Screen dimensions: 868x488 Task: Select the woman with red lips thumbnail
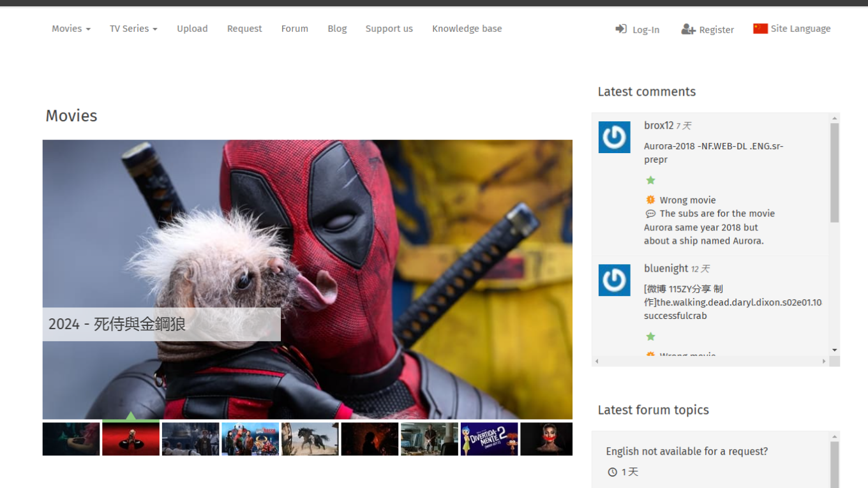pos(546,439)
